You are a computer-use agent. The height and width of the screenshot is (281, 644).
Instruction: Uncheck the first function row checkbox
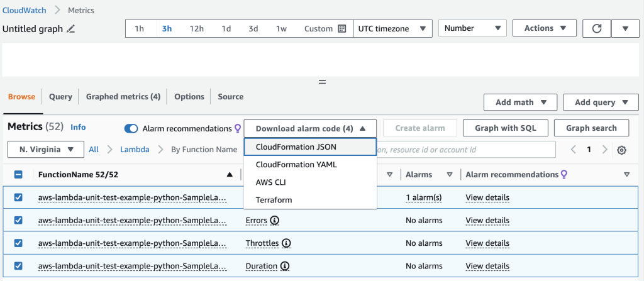18,197
